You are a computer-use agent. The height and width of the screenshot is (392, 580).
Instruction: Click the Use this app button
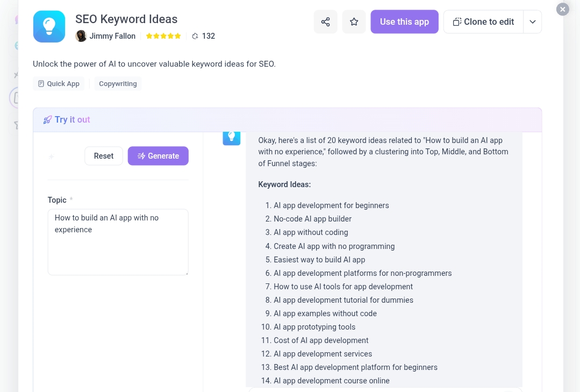click(404, 22)
